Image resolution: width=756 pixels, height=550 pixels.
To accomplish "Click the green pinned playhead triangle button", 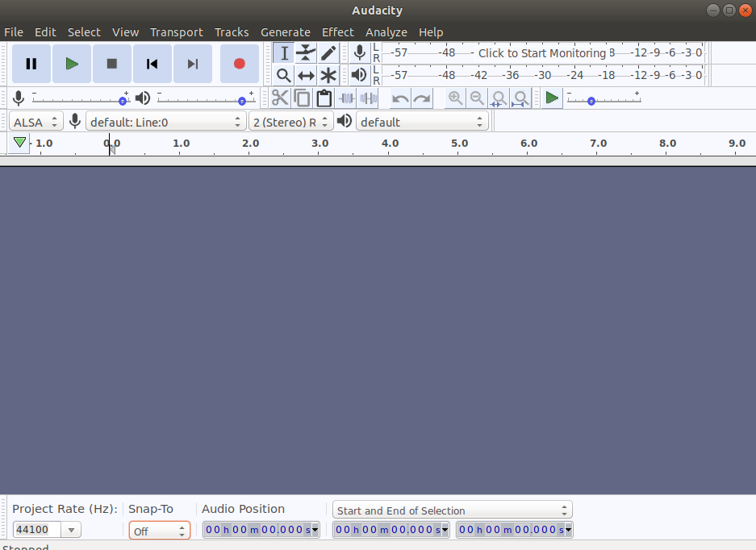I will click(19, 143).
